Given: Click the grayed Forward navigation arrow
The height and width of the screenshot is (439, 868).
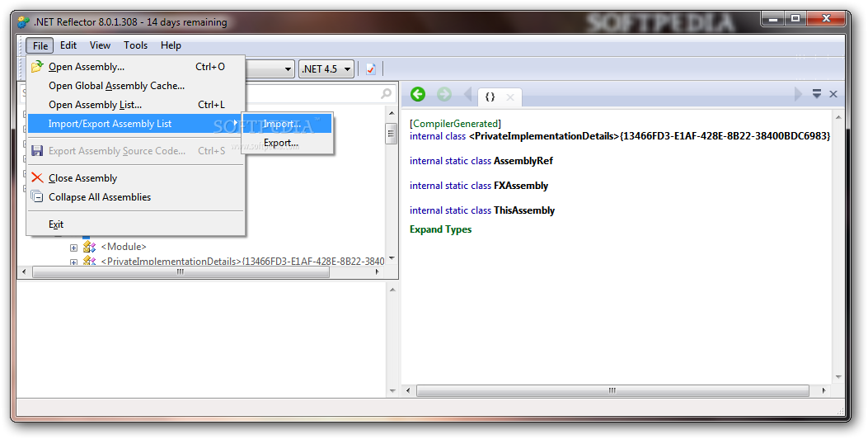Looking at the screenshot, I should click(x=444, y=94).
